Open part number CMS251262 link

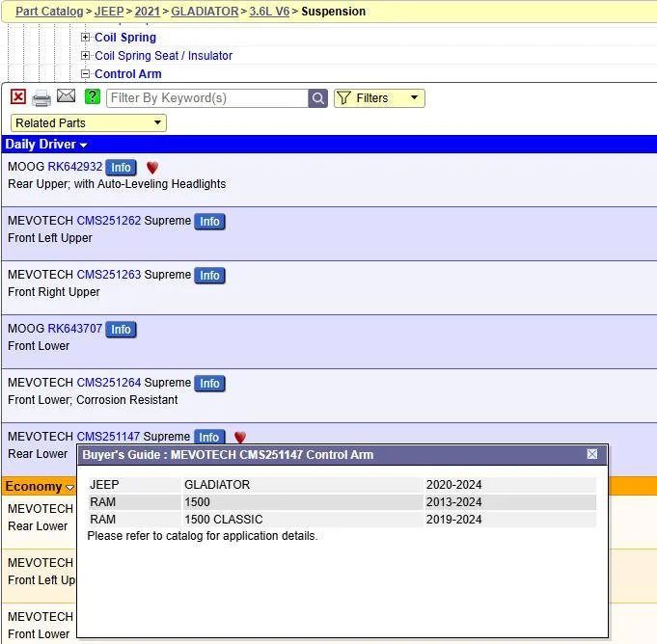click(109, 220)
